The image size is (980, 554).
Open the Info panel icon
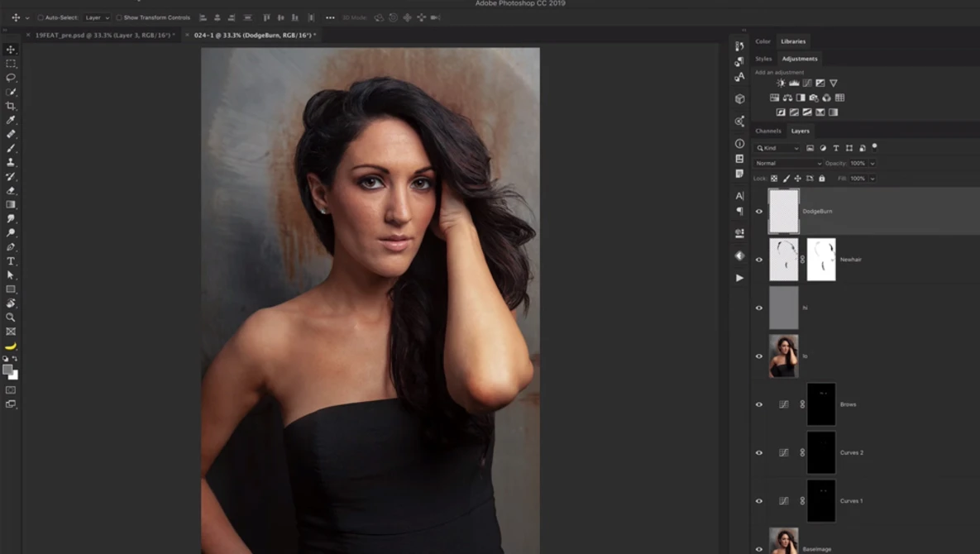740,144
